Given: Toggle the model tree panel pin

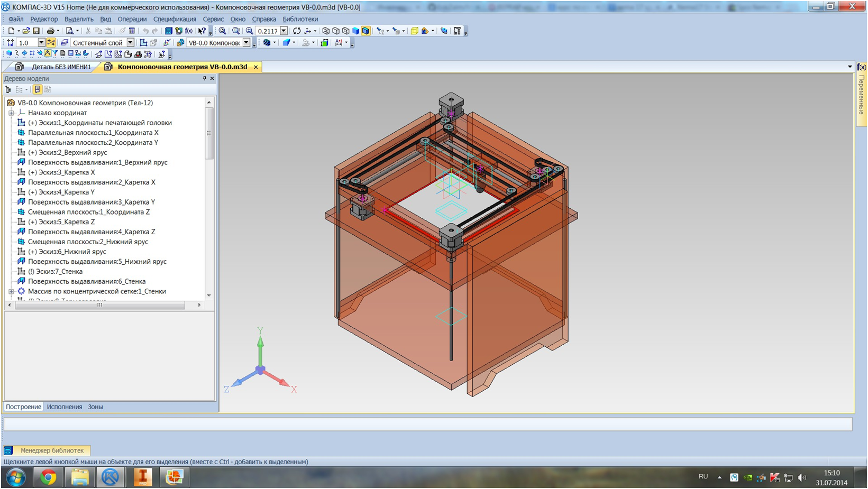Looking at the screenshot, I should [205, 78].
